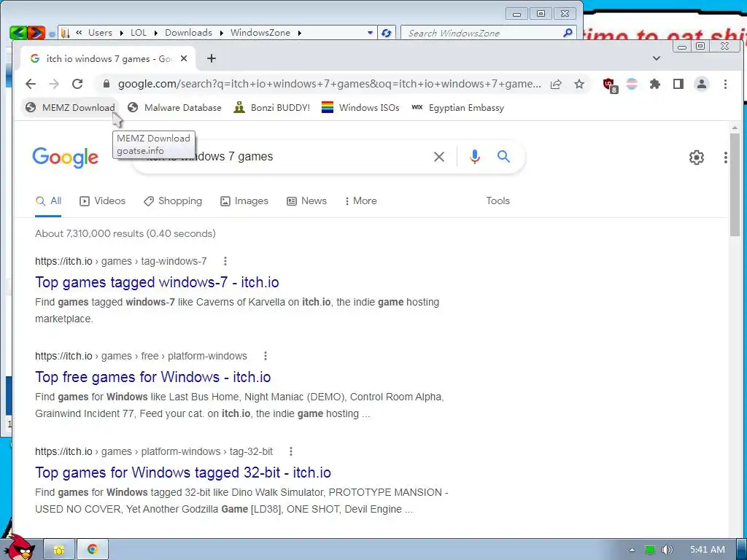Click the page's vertical scrollbar thumb
The height and width of the screenshot is (560, 747).
tap(735, 184)
